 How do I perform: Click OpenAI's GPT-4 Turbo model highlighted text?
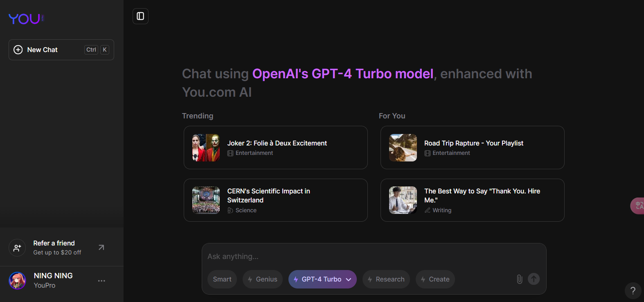[343, 74]
